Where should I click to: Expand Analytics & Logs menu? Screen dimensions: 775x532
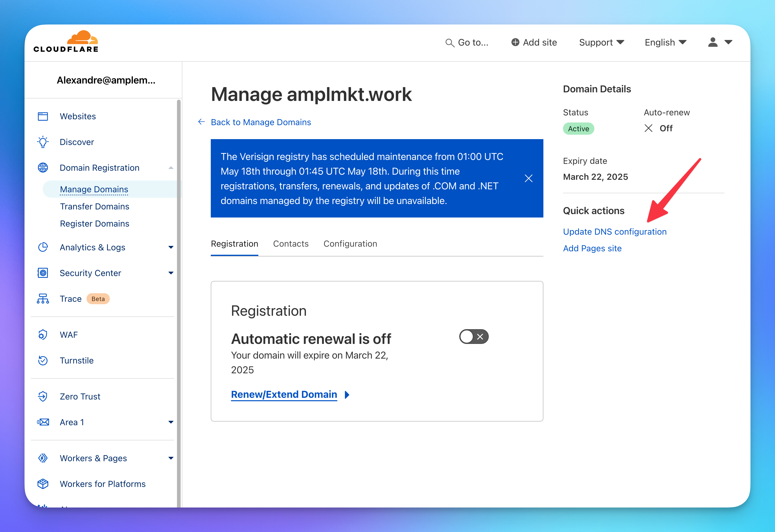[171, 247]
